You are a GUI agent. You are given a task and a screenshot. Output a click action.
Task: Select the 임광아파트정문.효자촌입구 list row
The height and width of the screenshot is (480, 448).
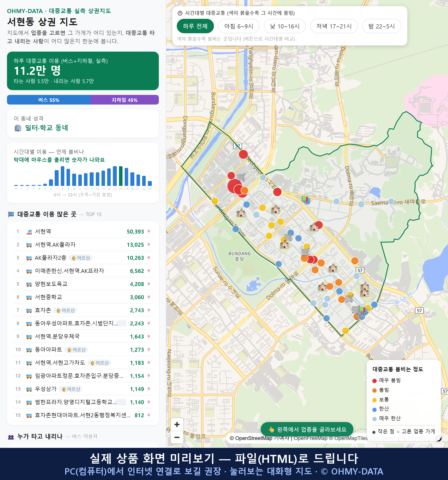(83, 376)
